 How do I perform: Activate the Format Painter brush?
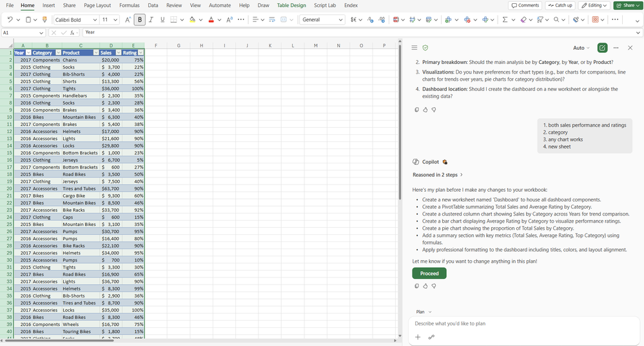pyautogui.click(x=44, y=19)
